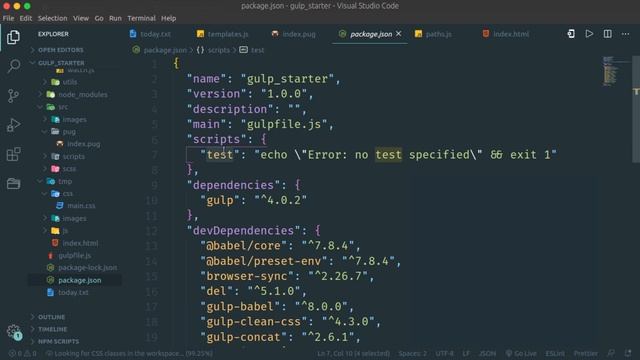Click the editor vertical scrollbar
The image size is (640, 360).
click(x=636, y=109)
